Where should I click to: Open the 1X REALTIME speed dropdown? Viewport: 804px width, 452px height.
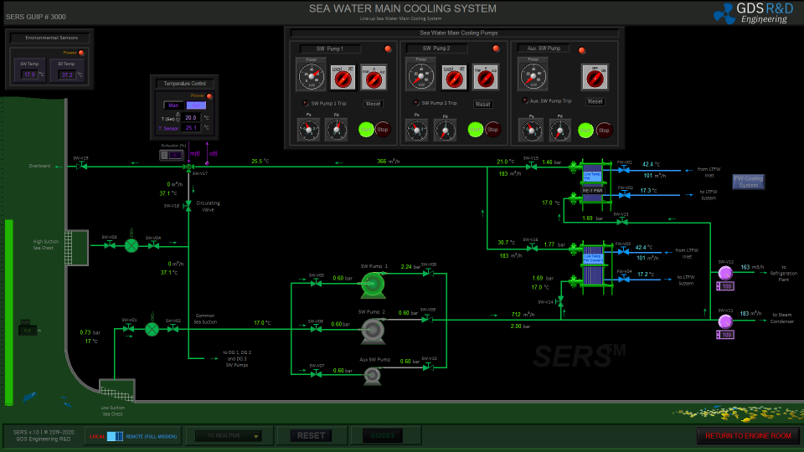click(x=229, y=436)
